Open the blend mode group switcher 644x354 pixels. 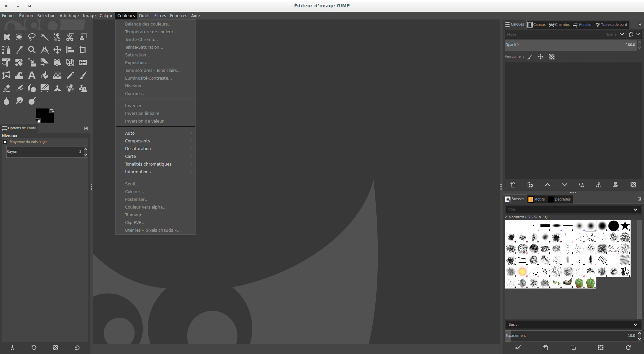tap(634, 34)
